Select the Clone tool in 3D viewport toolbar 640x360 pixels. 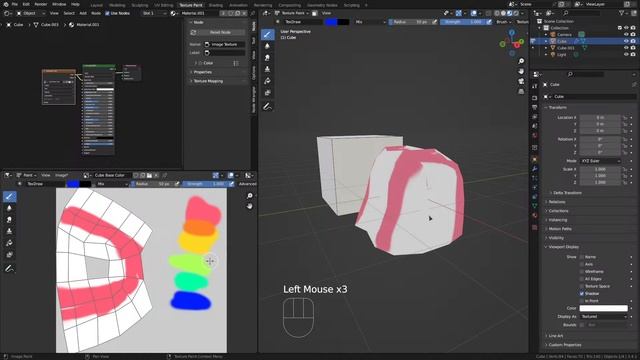[x=267, y=69]
